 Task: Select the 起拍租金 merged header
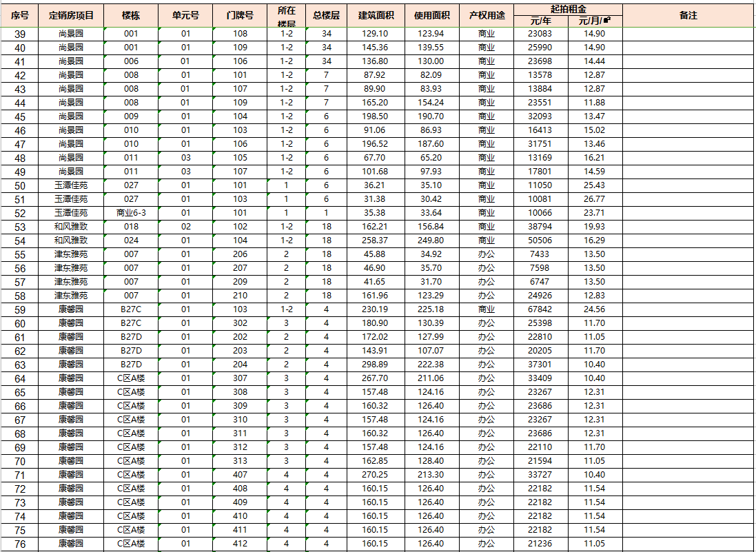(569, 9)
